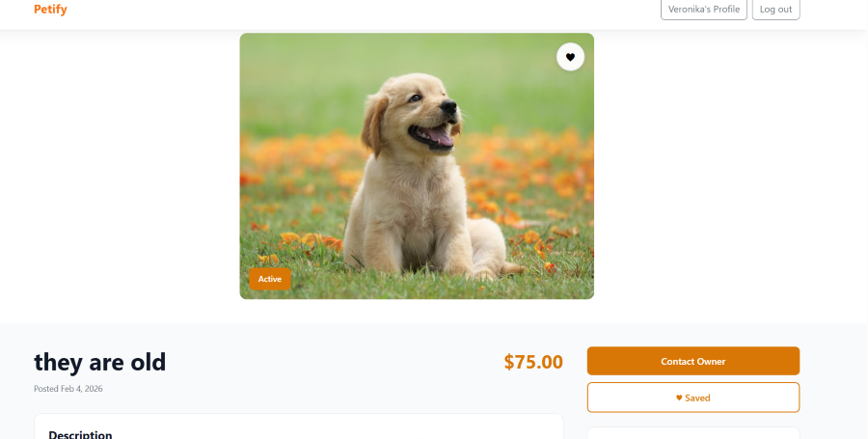The width and height of the screenshot is (868, 439).
Task: Click the listing title 'they are old'
Action: (100, 362)
